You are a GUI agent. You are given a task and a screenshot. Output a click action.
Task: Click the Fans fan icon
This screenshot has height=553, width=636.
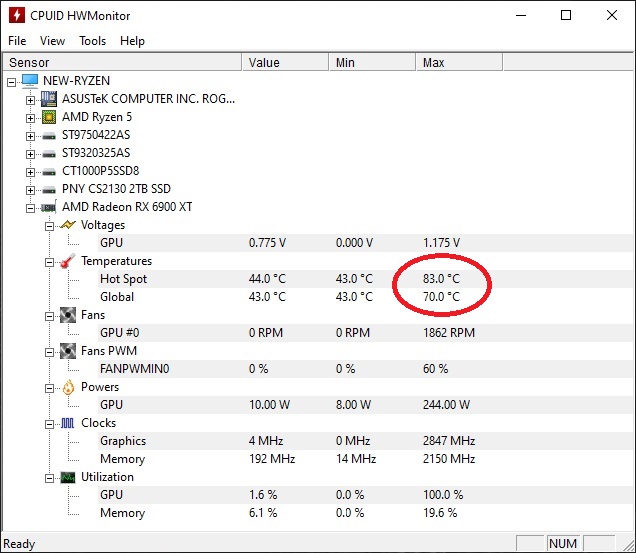pos(68,315)
